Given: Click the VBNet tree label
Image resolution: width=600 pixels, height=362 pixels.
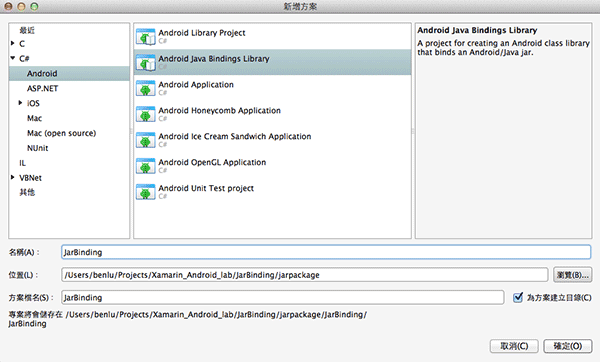Looking at the screenshot, I should click(30, 178).
